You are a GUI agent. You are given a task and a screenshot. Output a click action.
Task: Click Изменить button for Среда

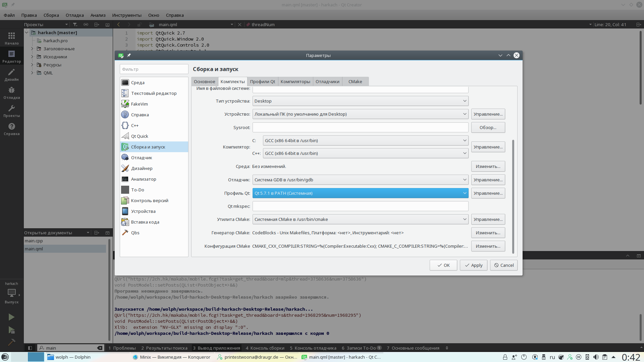coord(488,166)
